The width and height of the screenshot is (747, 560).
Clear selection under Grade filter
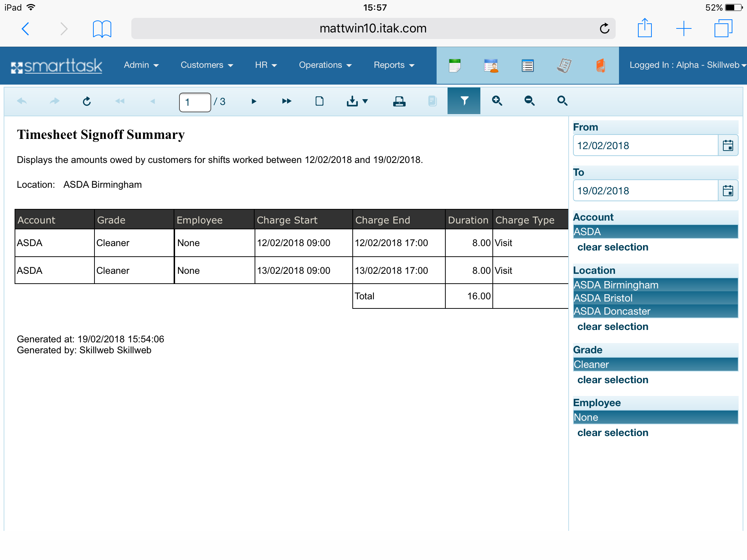click(613, 380)
